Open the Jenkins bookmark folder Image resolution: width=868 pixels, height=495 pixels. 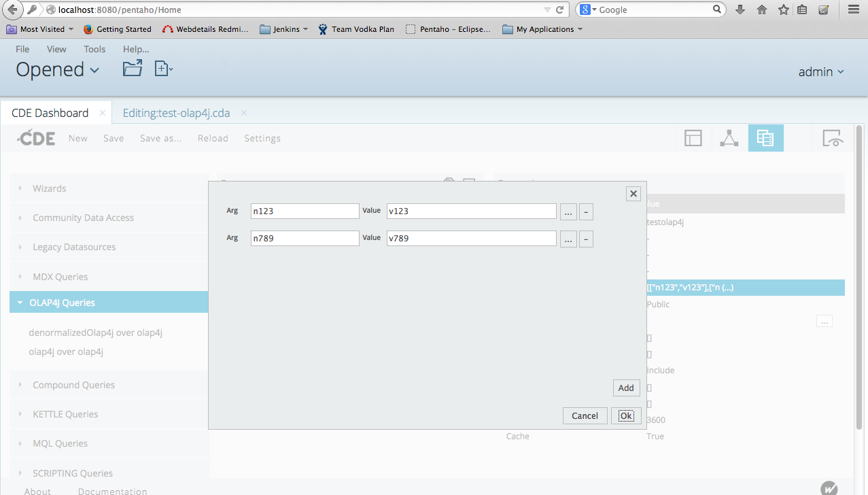tap(284, 29)
